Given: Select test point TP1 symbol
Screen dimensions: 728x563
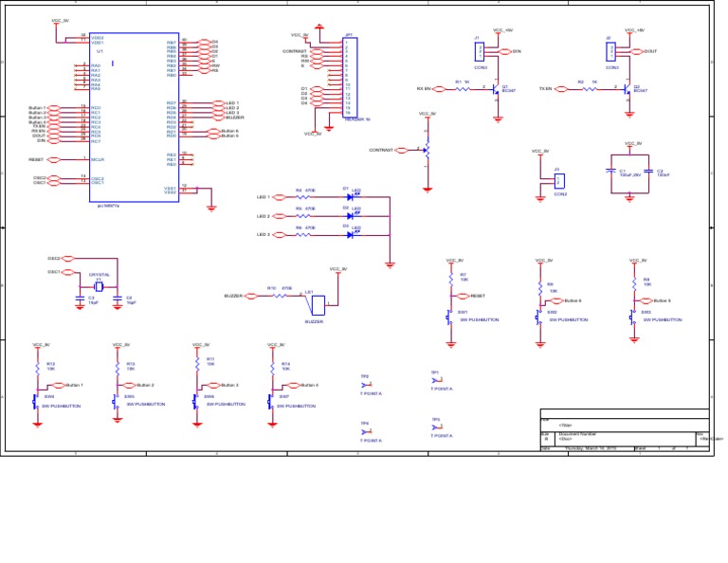Looking at the screenshot, I should pos(437,380).
